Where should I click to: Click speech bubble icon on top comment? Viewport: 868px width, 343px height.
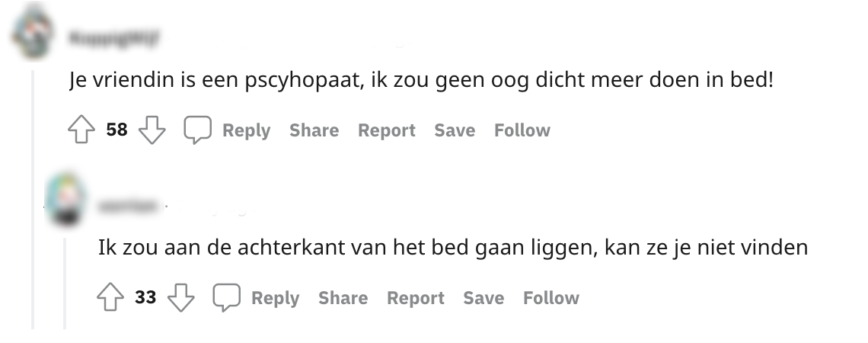tap(197, 130)
